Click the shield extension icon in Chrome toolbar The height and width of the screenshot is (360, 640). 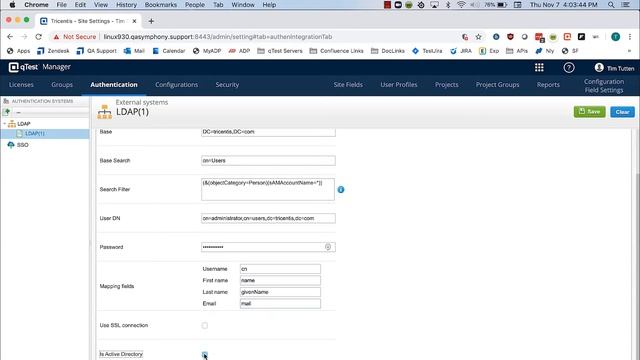tap(510, 37)
